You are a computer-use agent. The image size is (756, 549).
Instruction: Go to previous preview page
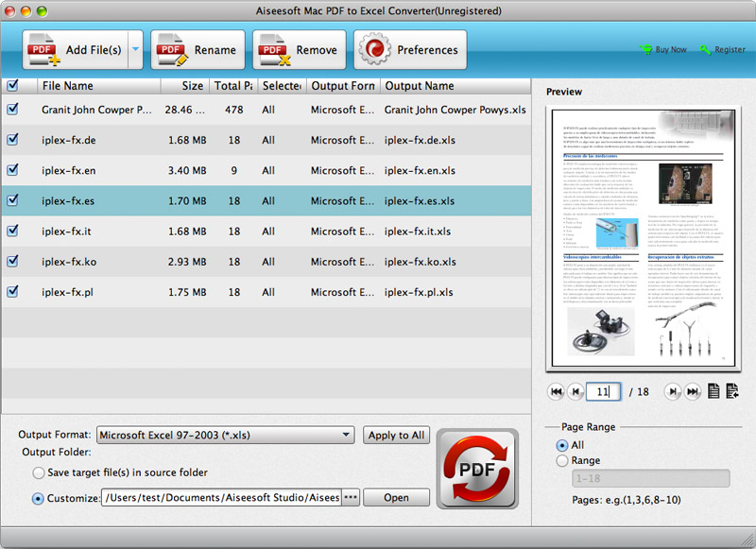(x=576, y=391)
